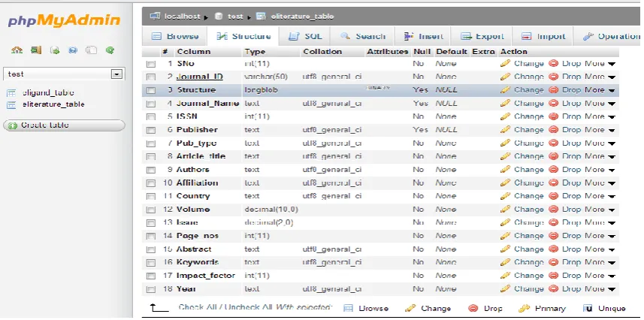The width and height of the screenshot is (644, 320).
Task: Click the pencil icon for Publisher row
Action: [506, 129]
